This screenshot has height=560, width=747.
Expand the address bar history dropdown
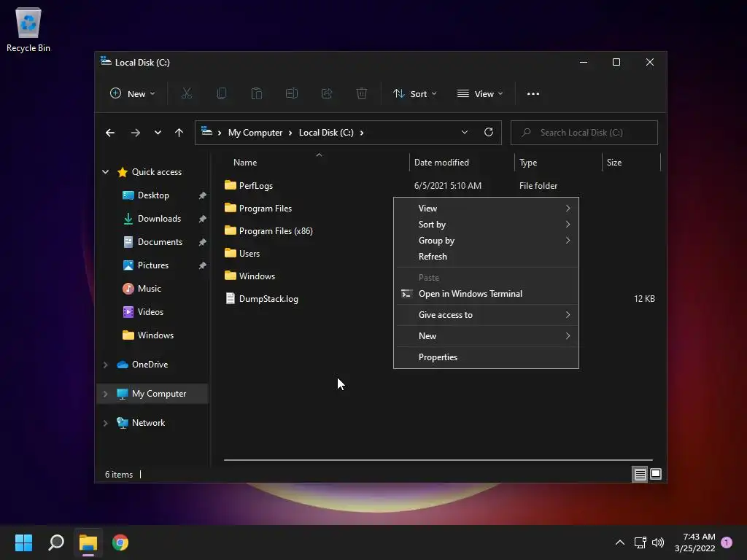[465, 133]
